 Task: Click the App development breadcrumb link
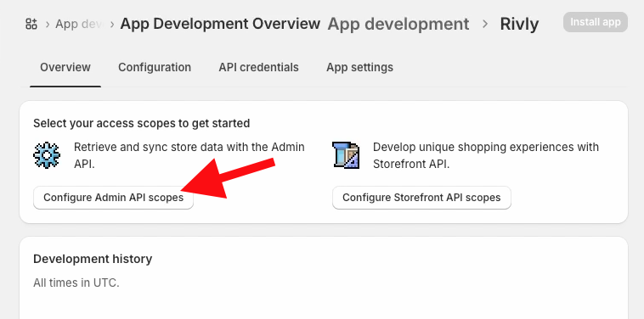point(398,25)
